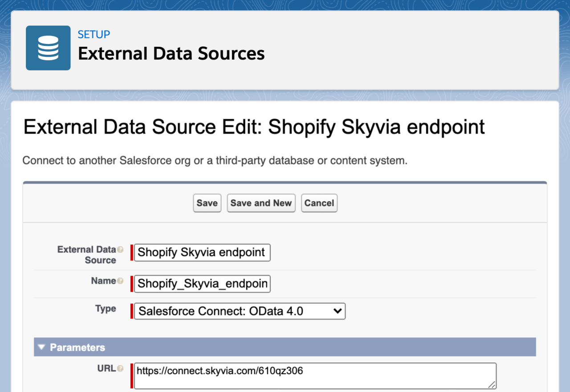This screenshot has height=392, width=570.
Task: Click the External Data Sources database icon
Action: tap(48, 48)
